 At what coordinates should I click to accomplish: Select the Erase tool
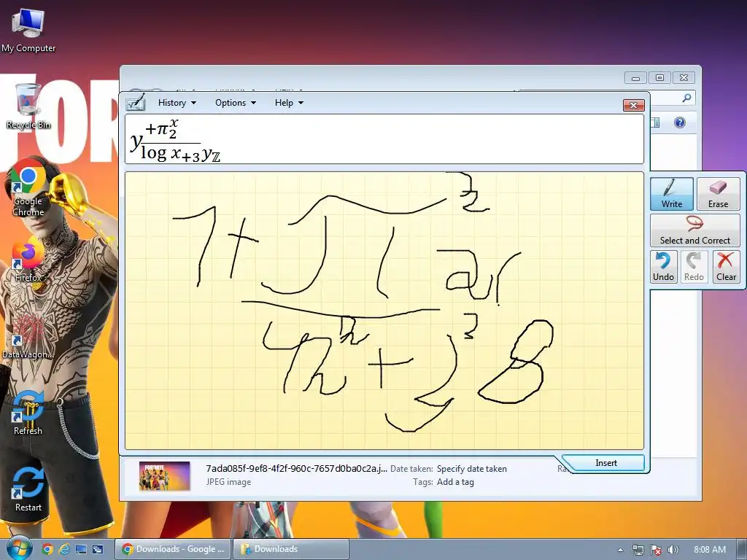pos(718,194)
